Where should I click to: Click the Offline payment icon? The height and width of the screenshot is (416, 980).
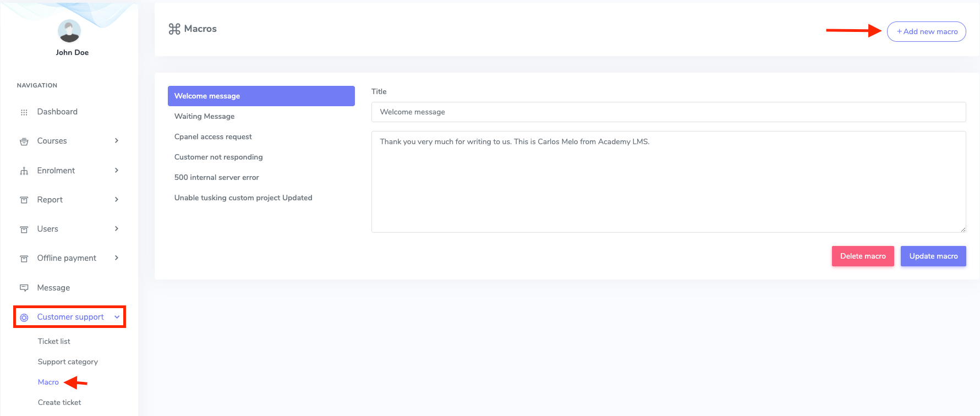point(24,259)
